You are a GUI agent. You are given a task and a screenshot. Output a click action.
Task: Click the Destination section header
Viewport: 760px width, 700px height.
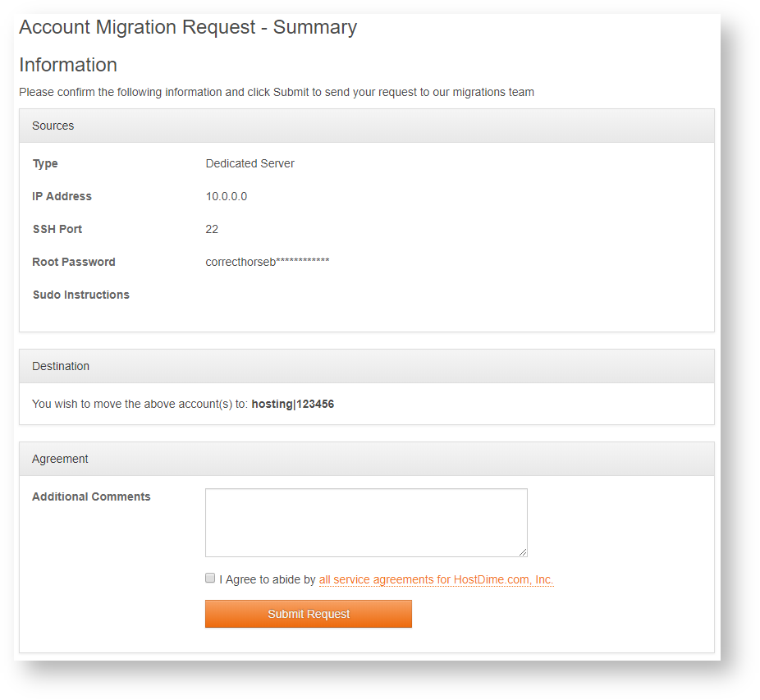[60, 366]
